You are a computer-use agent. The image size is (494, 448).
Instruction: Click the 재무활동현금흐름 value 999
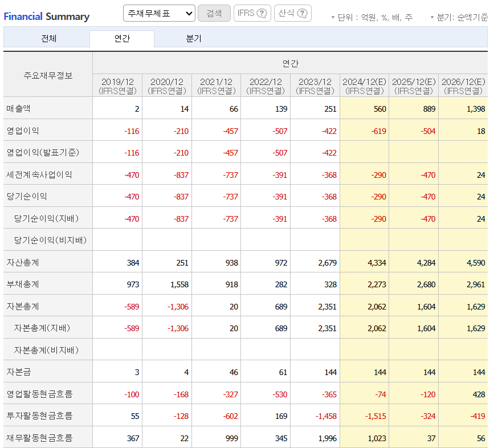[x=231, y=438]
